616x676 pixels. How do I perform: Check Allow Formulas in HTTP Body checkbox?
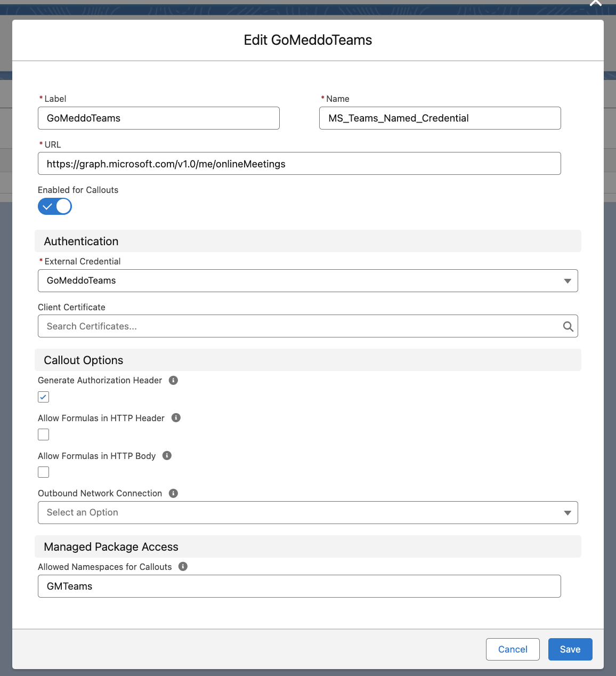[x=44, y=472]
